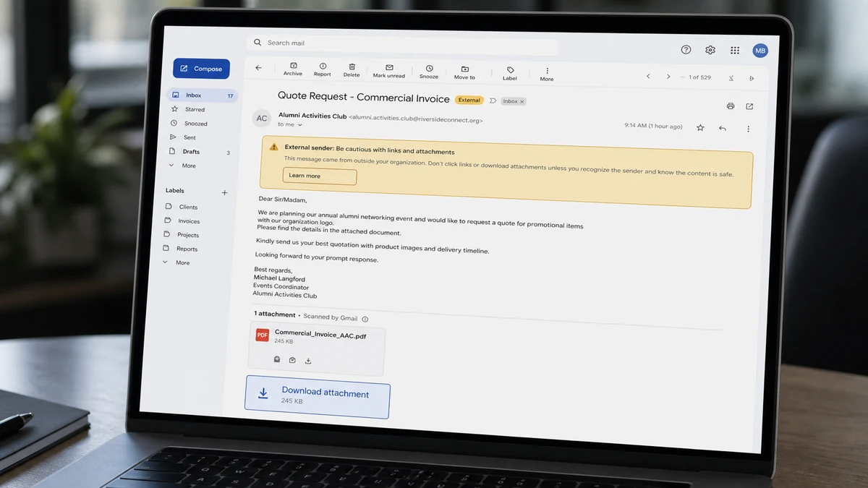Click the '1 of 529' counter
Image resolution: width=868 pixels, height=488 pixels.
pyautogui.click(x=699, y=77)
